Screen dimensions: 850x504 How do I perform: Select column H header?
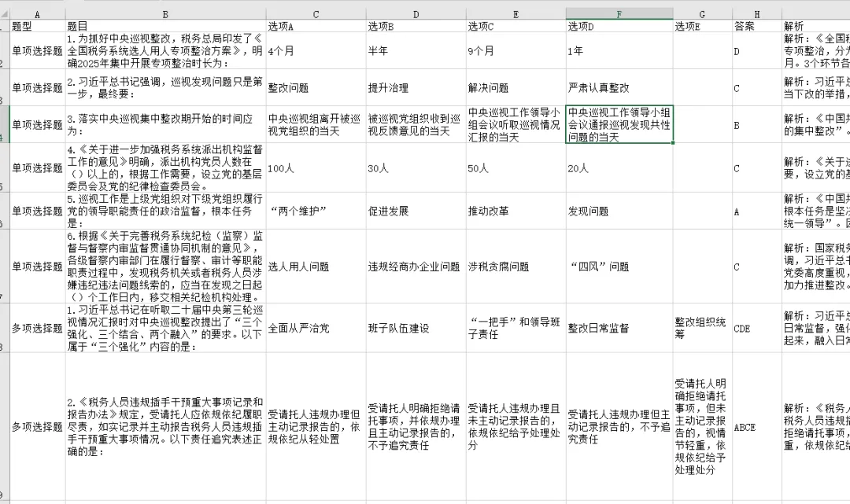click(757, 15)
